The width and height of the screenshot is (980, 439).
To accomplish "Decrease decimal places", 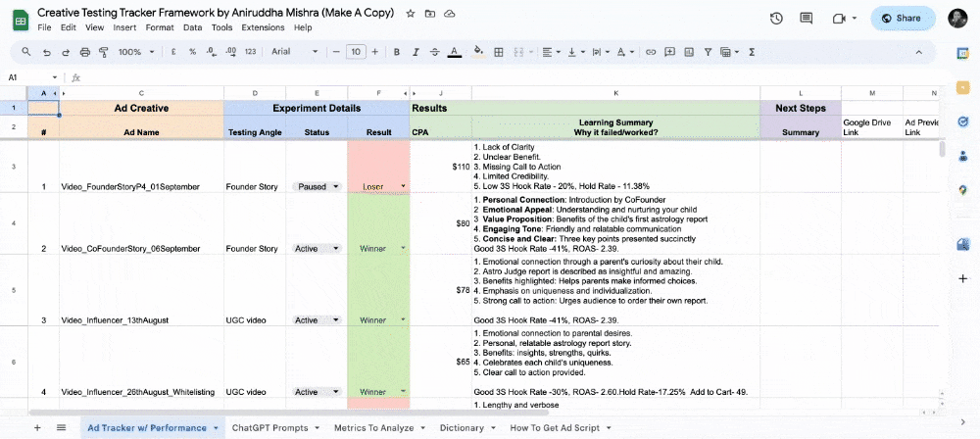I will coord(212,52).
